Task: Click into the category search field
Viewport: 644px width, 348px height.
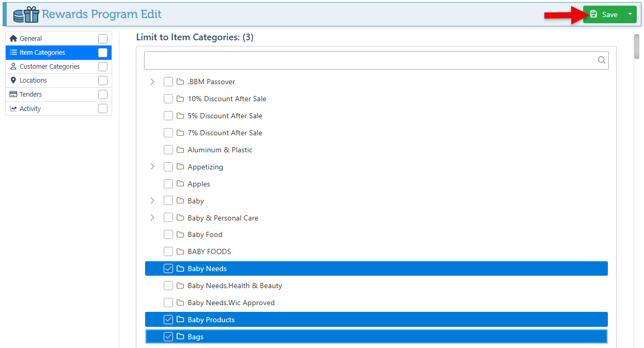Action: 369,60
